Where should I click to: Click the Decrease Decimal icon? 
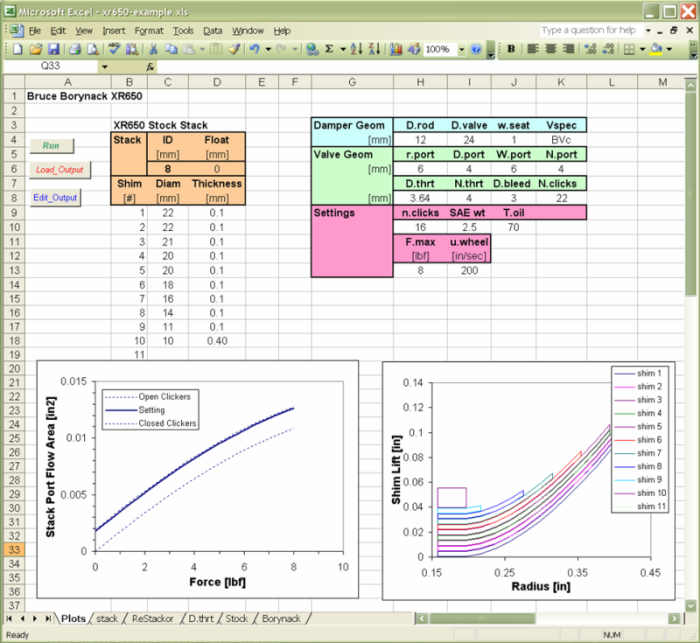(608, 49)
